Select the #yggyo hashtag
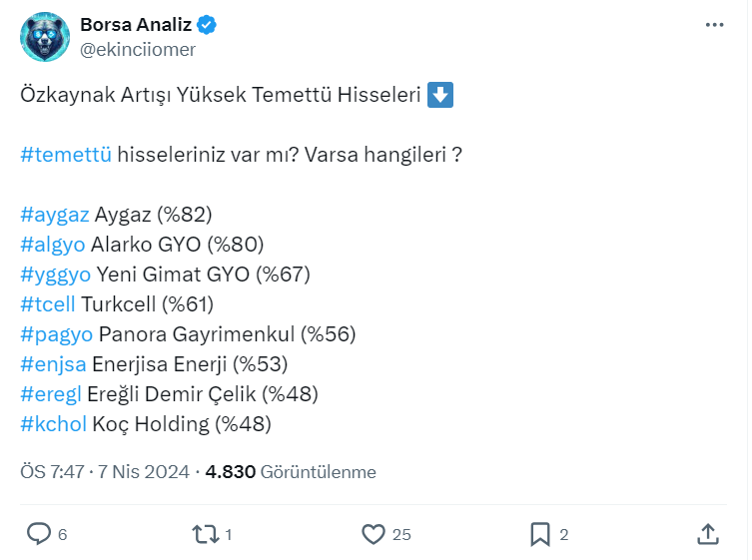This screenshot has height=560, width=752. (x=56, y=275)
